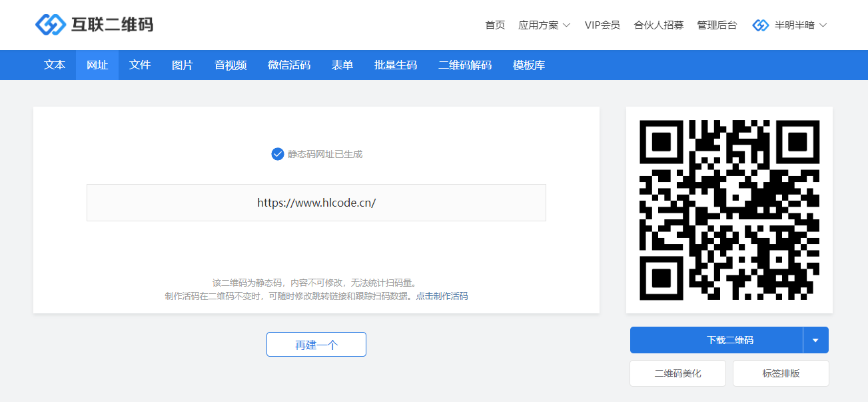
Task: Open the 音视频 tab
Action: coord(230,65)
